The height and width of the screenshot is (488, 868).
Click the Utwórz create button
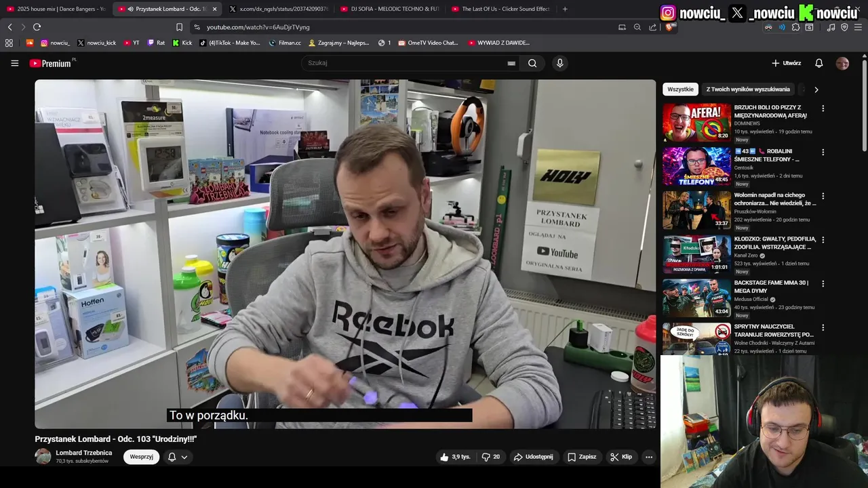click(786, 63)
